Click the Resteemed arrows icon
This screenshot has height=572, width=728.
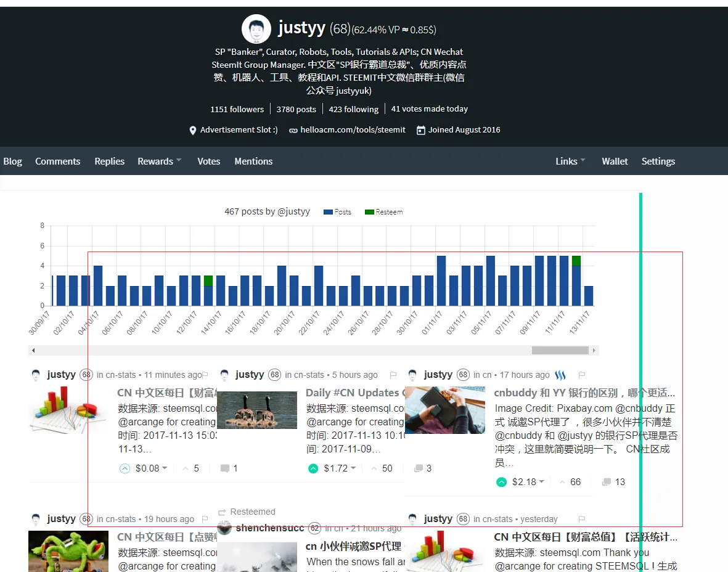click(x=222, y=512)
